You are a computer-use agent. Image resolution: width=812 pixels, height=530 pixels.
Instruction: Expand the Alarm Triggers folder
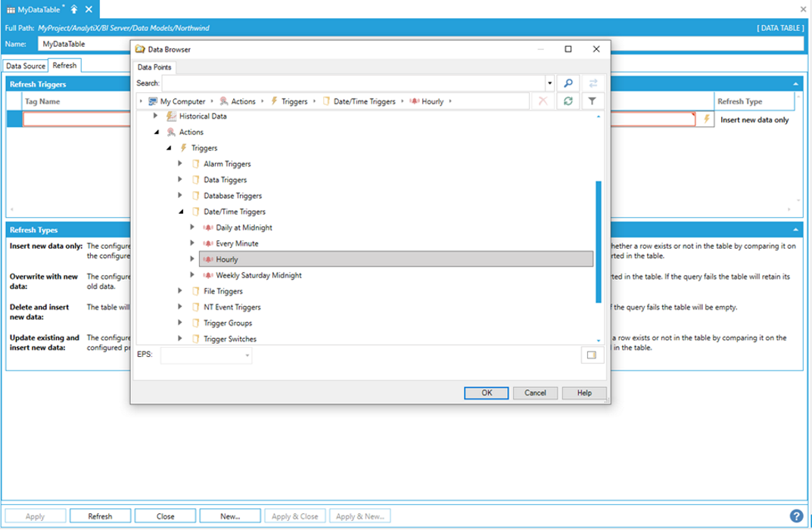180,164
